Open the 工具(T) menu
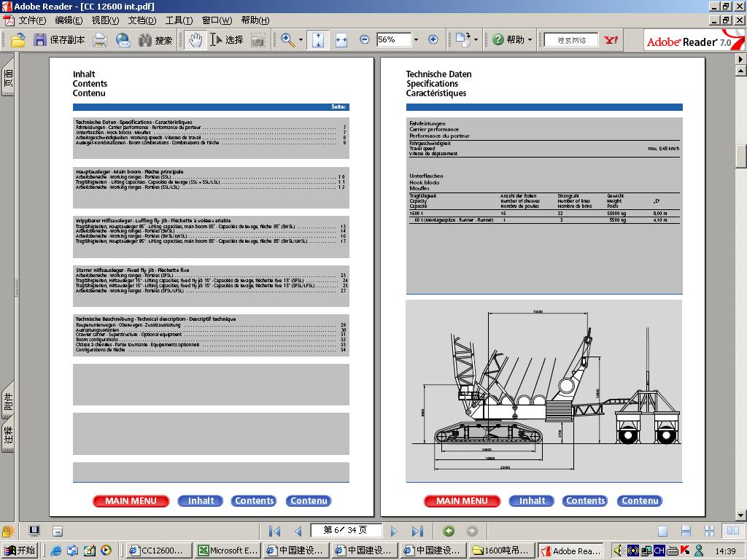747x560 pixels. pos(179,20)
